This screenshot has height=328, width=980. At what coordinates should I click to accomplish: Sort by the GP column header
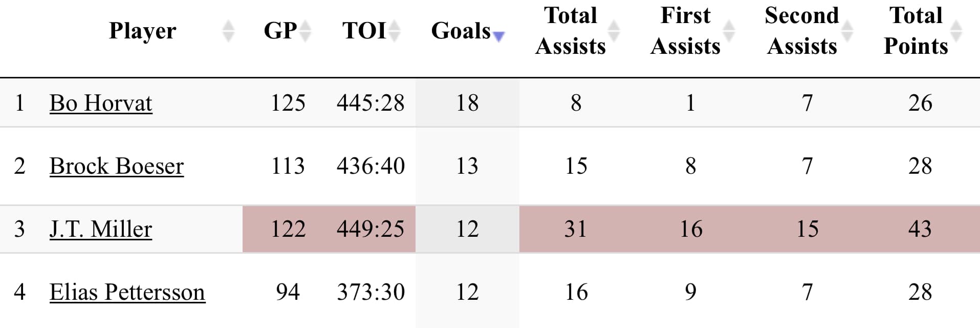coord(280,31)
